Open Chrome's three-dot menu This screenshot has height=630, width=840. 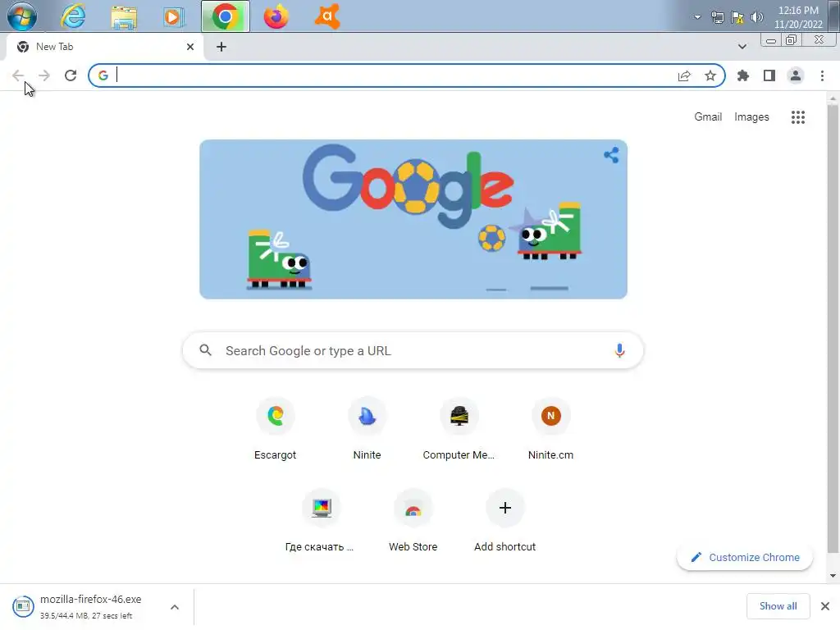[x=822, y=75]
